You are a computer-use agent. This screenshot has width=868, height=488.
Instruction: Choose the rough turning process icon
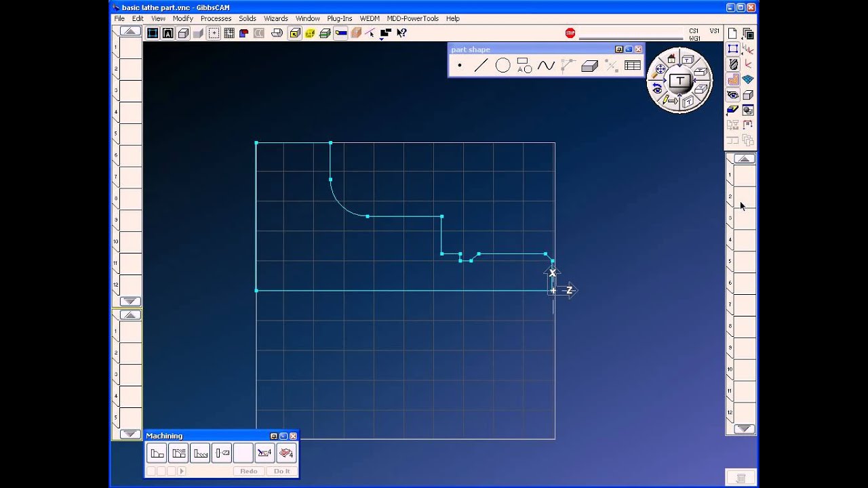tap(179, 453)
